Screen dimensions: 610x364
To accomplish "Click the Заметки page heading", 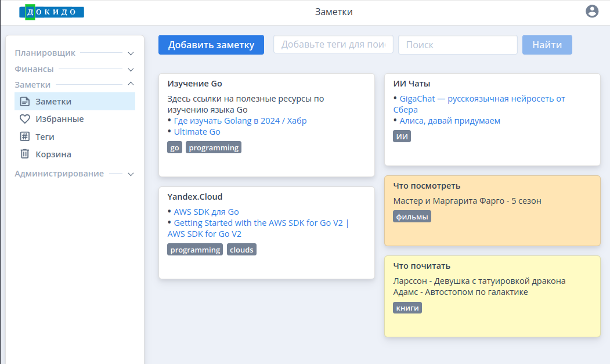I will click(x=334, y=12).
